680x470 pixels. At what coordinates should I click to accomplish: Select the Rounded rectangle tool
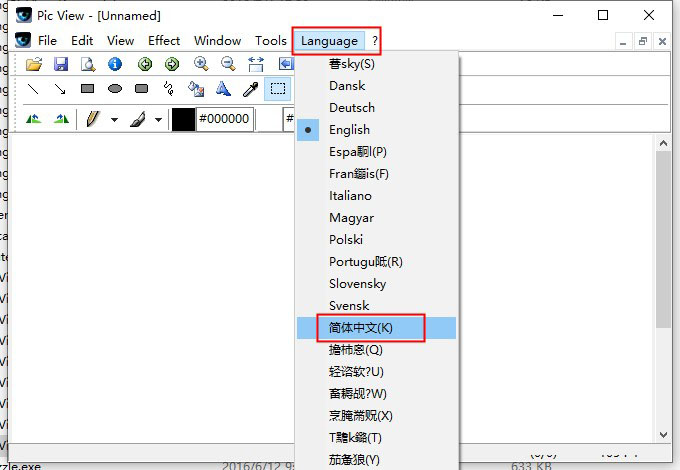[x=141, y=89]
